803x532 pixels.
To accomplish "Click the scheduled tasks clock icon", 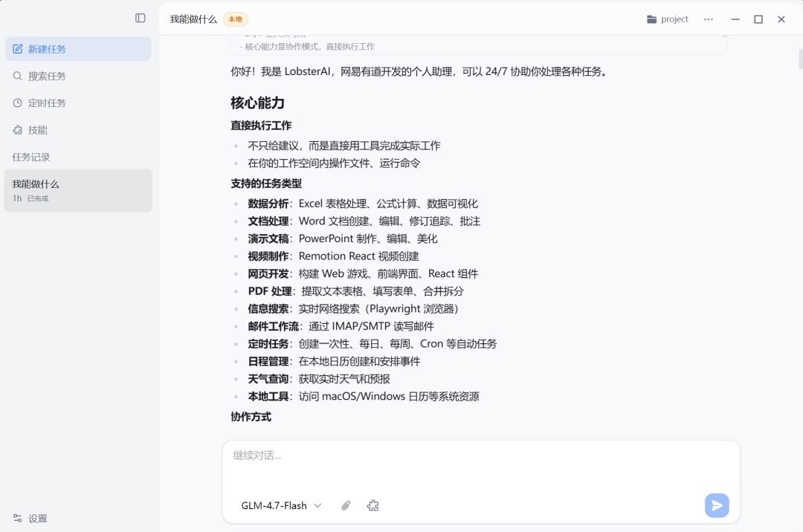I will 17,103.
